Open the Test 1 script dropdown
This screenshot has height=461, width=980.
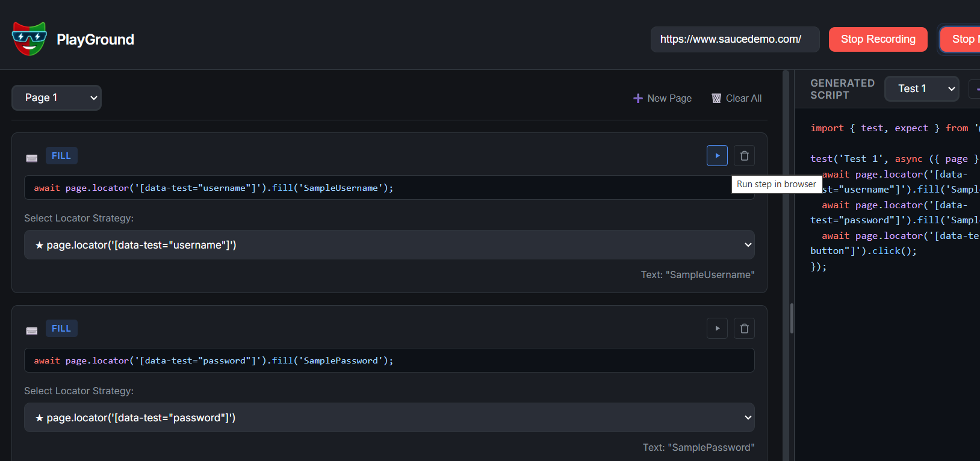[922, 88]
